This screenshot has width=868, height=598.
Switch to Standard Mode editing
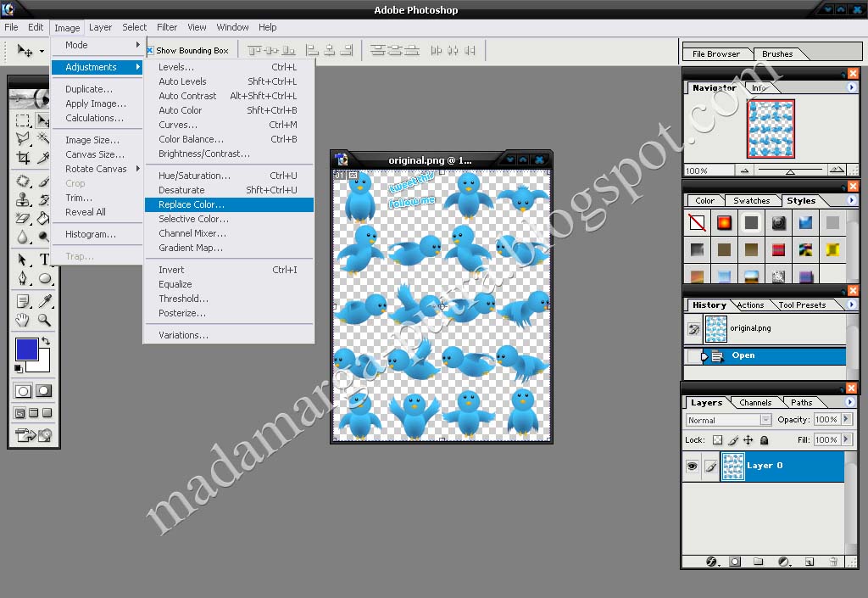click(23, 391)
